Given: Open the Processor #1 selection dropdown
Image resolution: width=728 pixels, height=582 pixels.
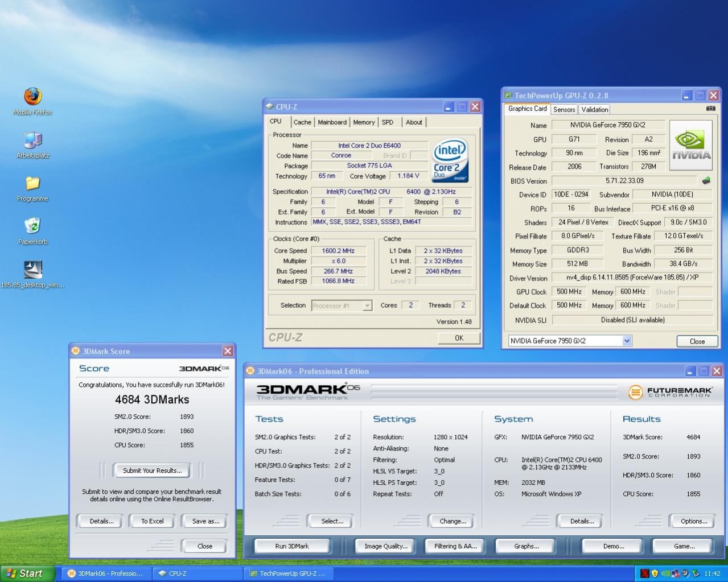Looking at the screenshot, I should tap(367, 306).
